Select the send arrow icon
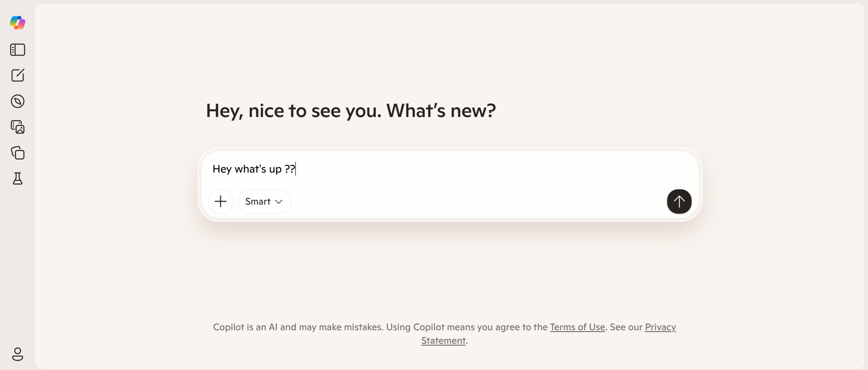Image resolution: width=868 pixels, height=370 pixels. click(679, 201)
